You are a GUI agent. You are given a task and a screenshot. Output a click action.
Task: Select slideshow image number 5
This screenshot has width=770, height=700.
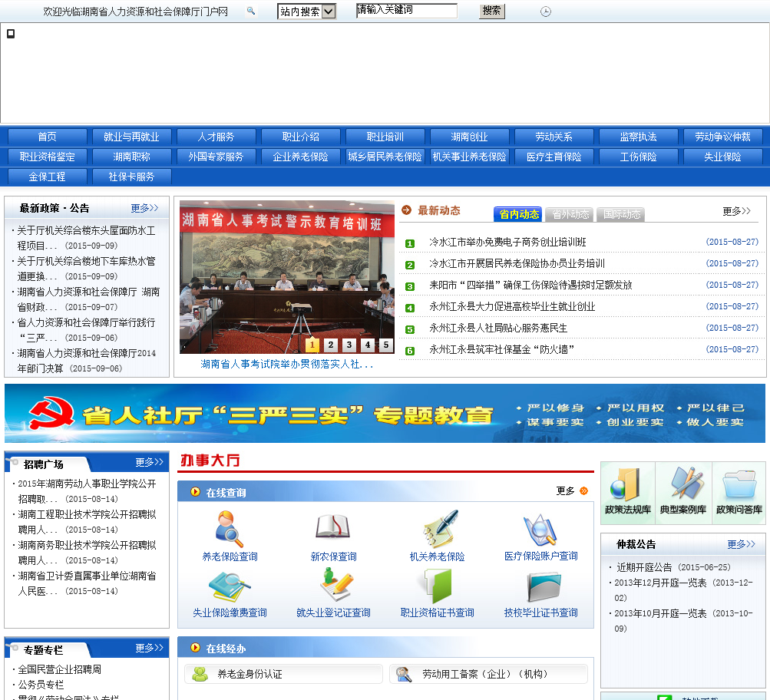(x=386, y=345)
